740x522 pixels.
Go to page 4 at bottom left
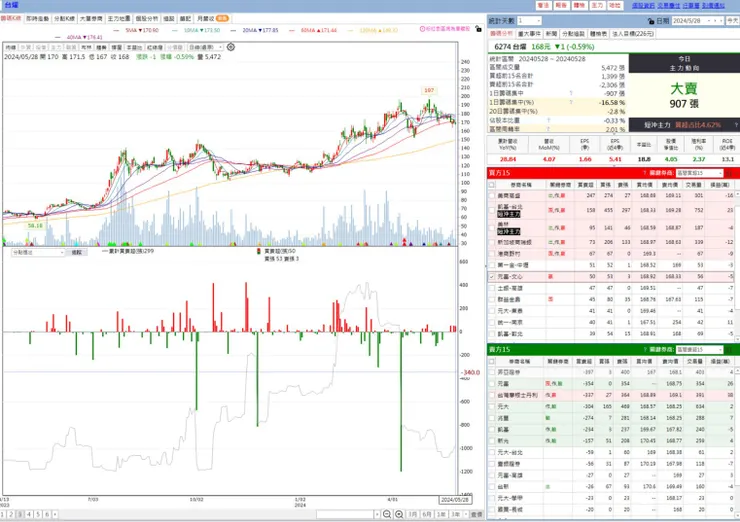coord(29,514)
